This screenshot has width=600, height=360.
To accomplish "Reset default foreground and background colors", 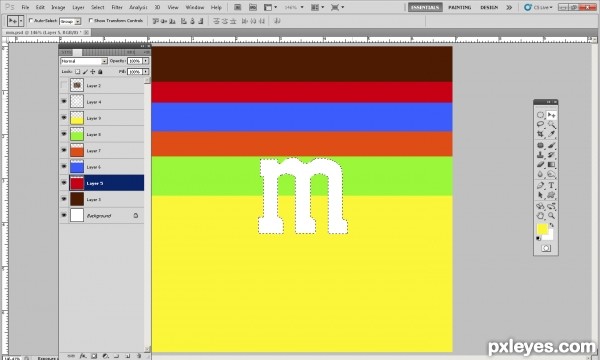I will 538,238.
